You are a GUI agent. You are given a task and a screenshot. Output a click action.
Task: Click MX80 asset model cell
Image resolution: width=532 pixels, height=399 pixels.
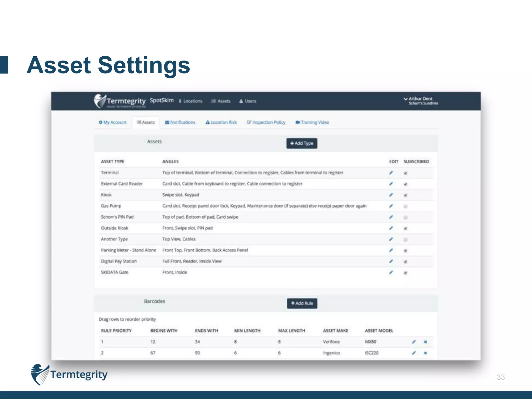[371, 342]
